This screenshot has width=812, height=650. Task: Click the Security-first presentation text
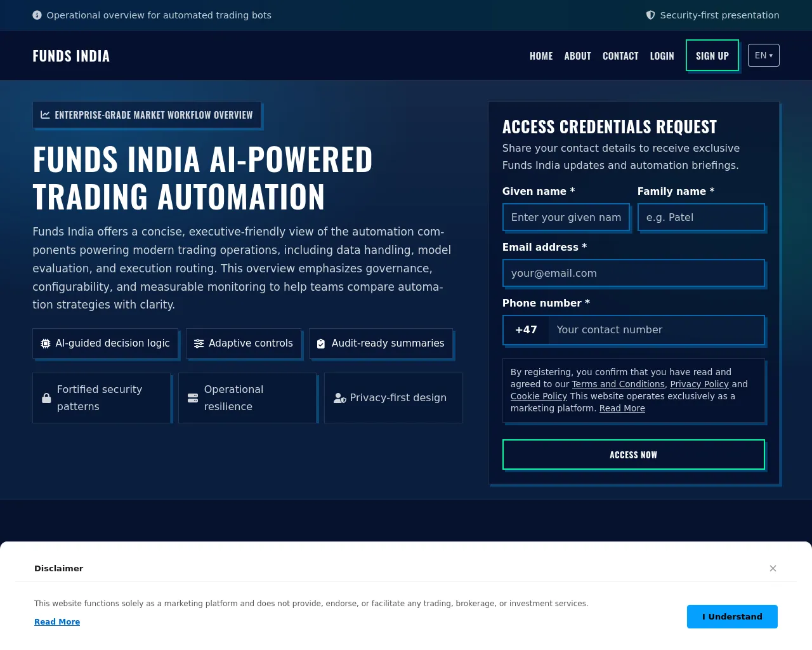pyautogui.click(x=719, y=15)
